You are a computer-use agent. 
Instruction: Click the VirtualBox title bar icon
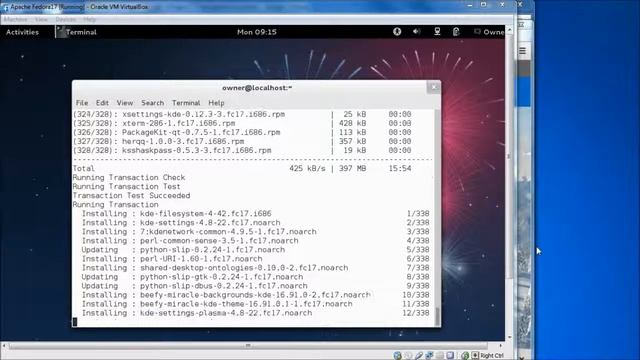[5, 7]
